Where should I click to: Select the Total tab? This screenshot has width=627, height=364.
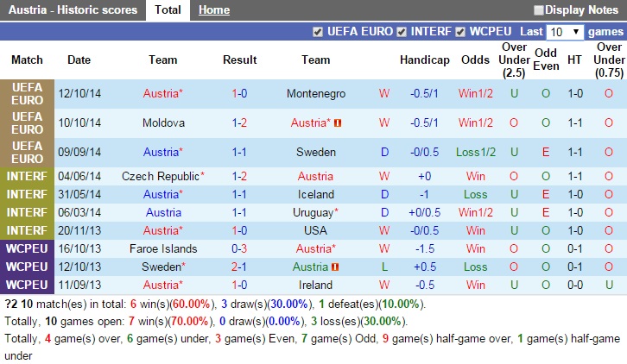coord(168,10)
